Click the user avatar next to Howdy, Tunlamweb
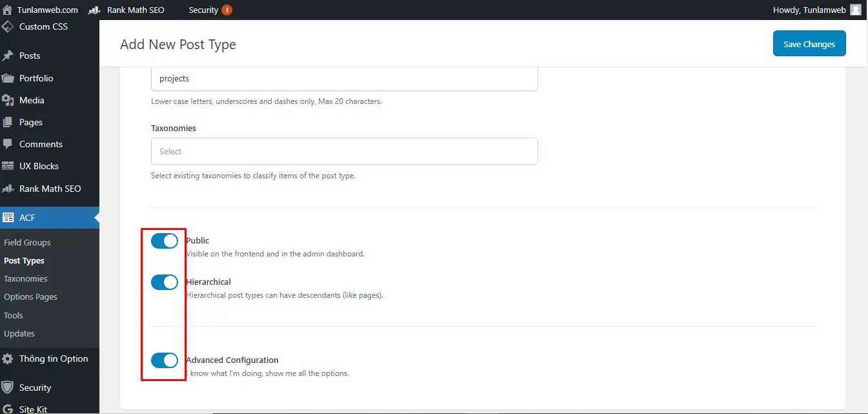The width and height of the screenshot is (868, 414). point(856,10)
